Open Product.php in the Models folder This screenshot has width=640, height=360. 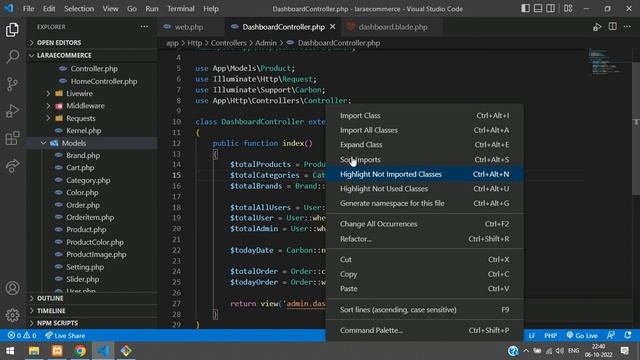pos(86,230)
